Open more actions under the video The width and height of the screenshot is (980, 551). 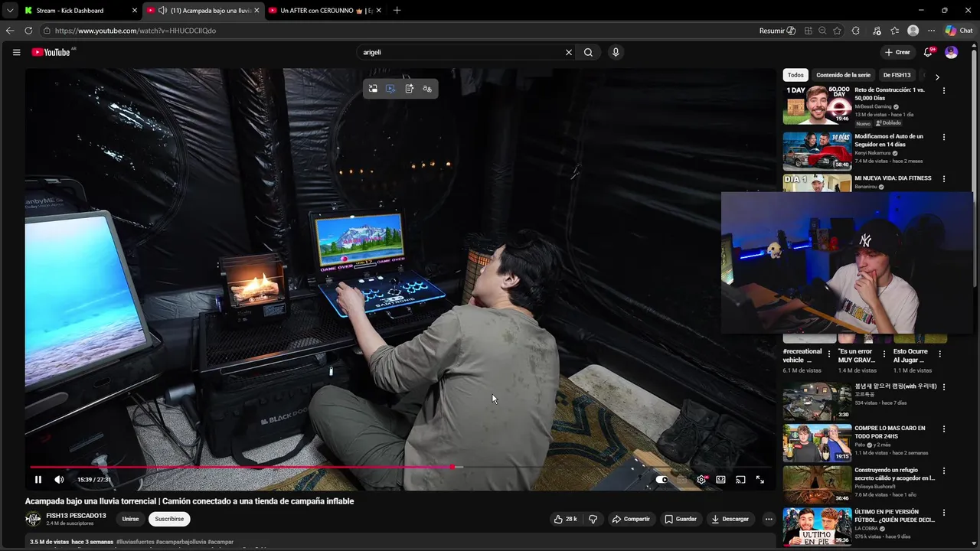coord(769,519)
